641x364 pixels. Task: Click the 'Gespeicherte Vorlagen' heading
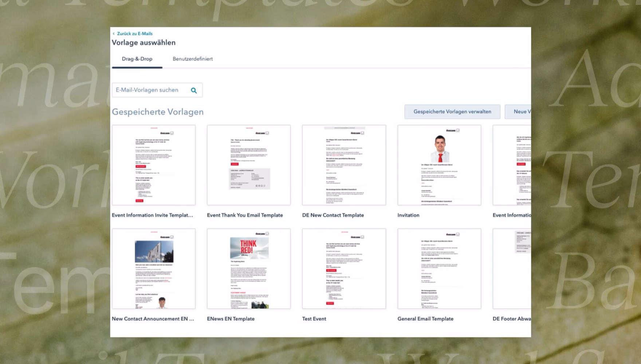pos(158,112)
